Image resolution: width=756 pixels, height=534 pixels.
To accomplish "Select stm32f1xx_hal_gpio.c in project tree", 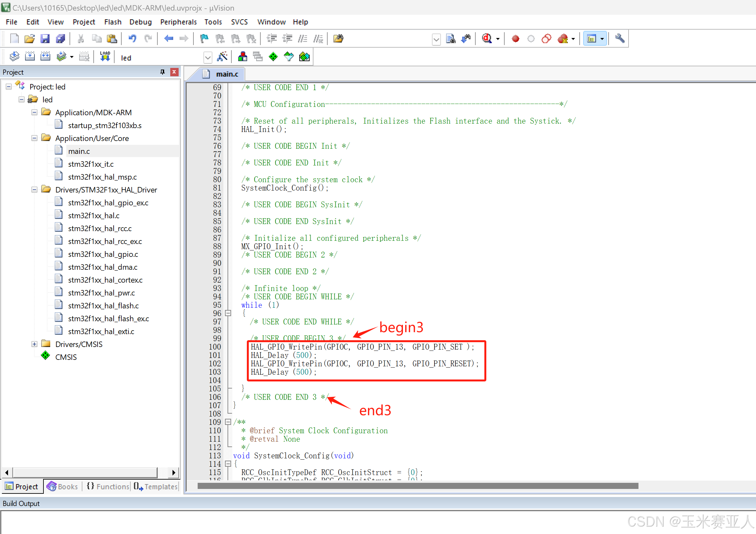I will pos(103,254).
